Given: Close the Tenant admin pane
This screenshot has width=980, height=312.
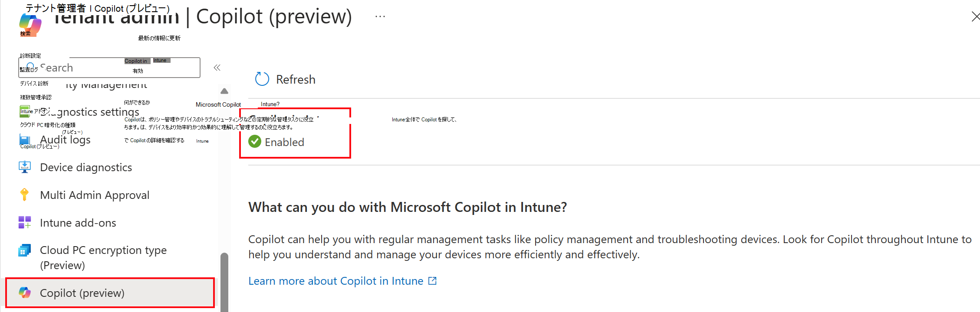Looking at the screenshot, I should coord(975,16).
